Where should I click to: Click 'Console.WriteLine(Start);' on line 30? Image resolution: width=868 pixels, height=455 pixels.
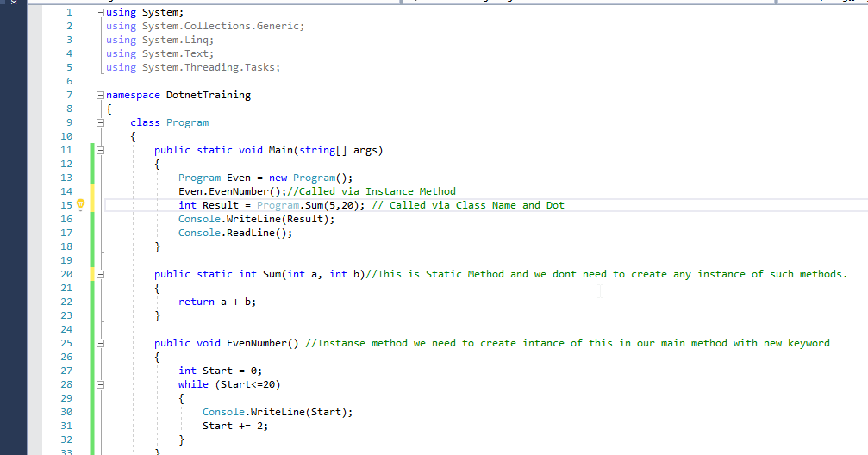(278, 413)
